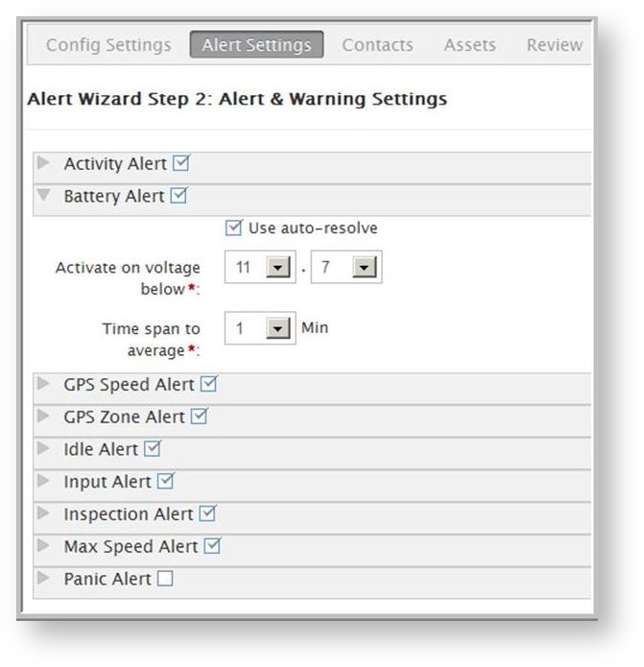644x667 pixels.
Task: Switch to the Config Settings tab
Action: (x=108, y=45)
